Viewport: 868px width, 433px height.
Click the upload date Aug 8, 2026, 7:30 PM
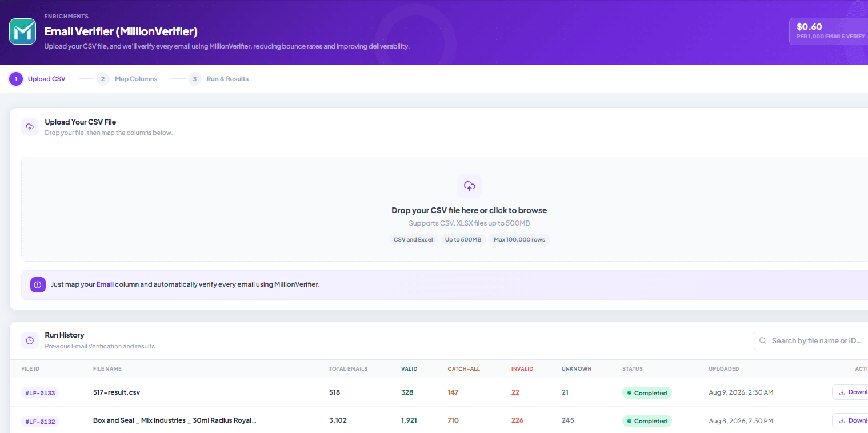pos(741,420)
